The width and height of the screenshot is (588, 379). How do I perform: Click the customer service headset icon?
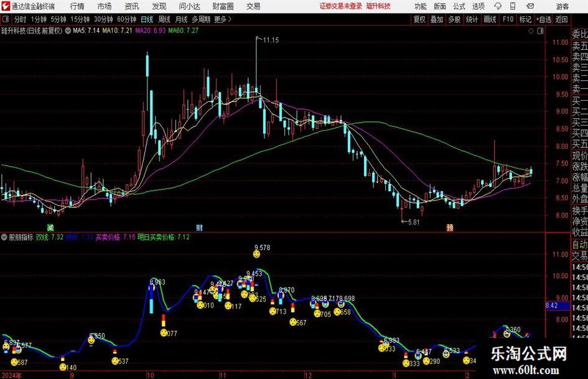[498, 6]
